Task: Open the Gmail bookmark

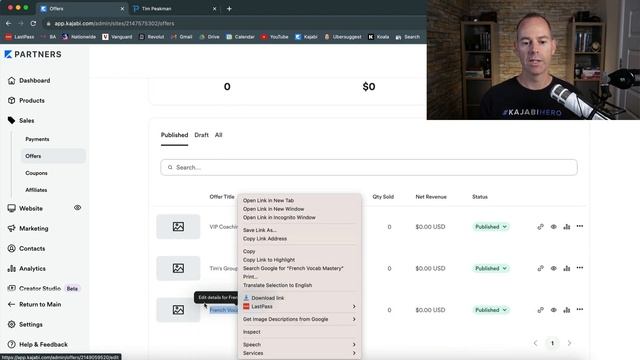Action: coord(182,37)
